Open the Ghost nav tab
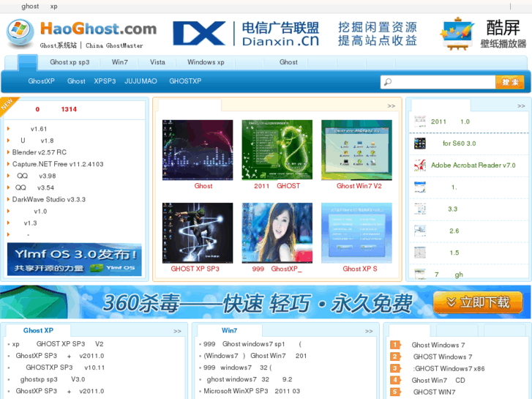532x399 pixels. click(x=288, y=62)
